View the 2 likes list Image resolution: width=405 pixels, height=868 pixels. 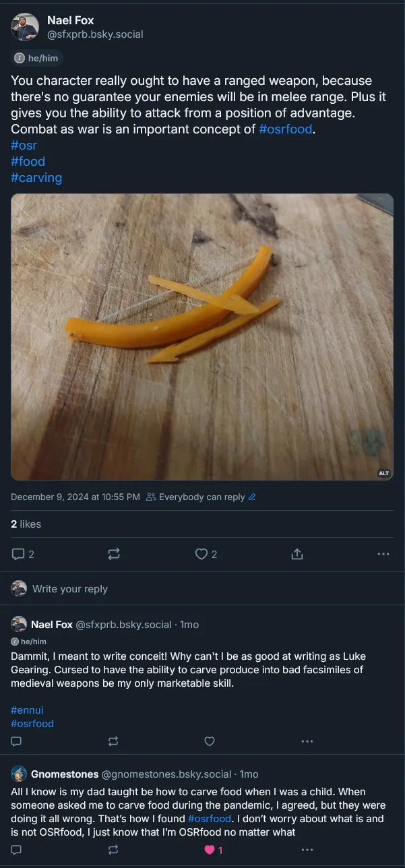tap(26, 524)
